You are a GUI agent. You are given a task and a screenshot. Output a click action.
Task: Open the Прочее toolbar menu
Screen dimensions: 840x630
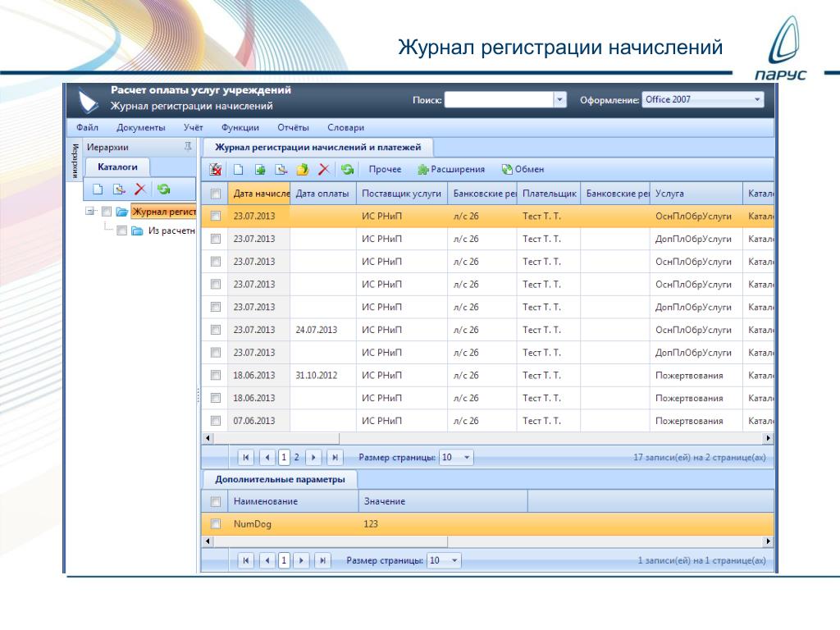tap(385, 169)
